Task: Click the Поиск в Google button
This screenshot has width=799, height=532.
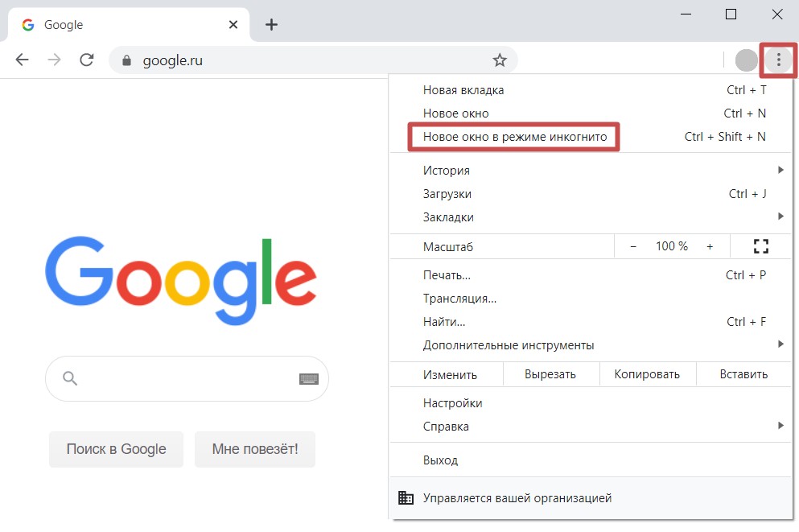Action: pos(116,449)
